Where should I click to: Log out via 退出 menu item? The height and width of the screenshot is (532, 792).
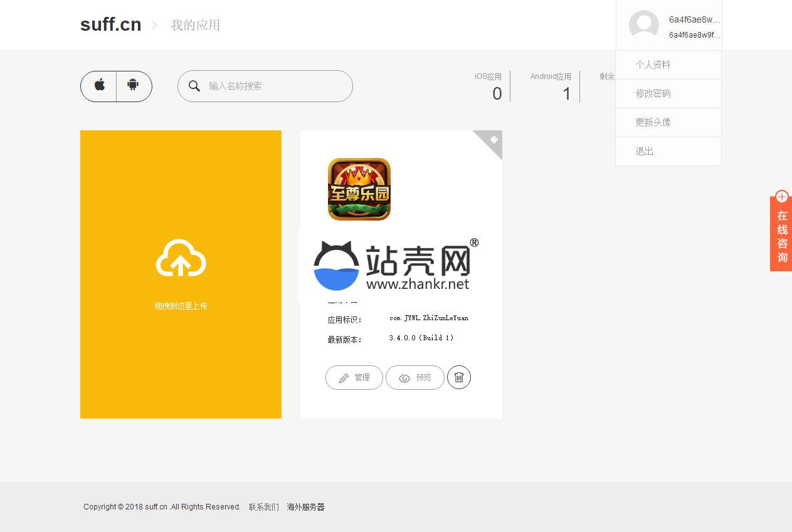tap(645, 151)
